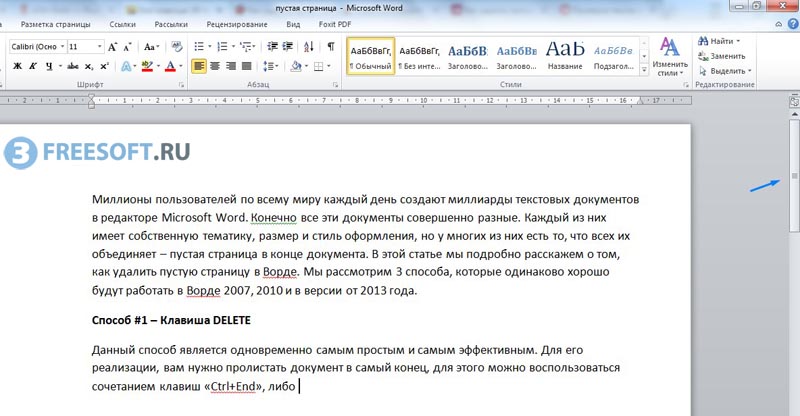Grow font size with the enlarge A button
800x416 pixels.
click(x=113, y=47)
